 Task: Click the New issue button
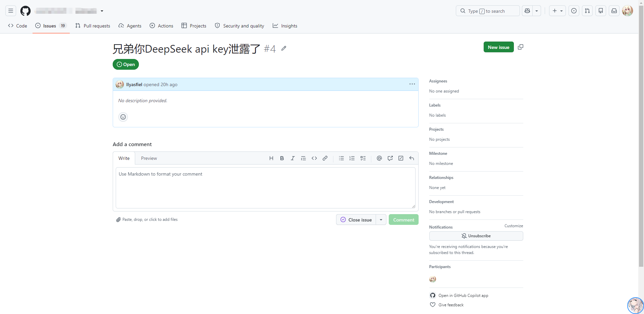click(498, 47)
